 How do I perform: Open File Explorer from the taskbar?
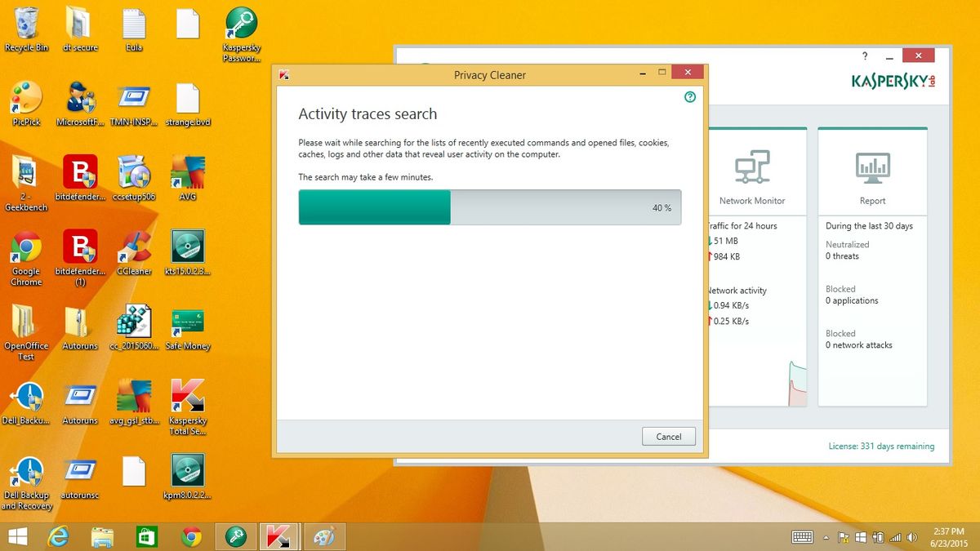[101, 536]
